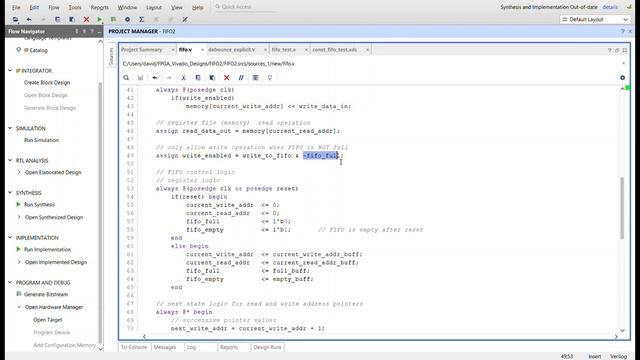
Task: Expand Open Elaborated Design chevron
Action: (x=19, y=172)
